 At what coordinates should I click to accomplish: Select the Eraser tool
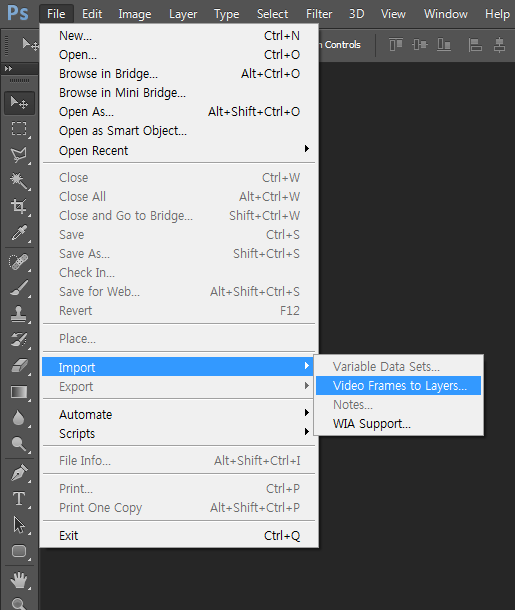pos(19,366)
